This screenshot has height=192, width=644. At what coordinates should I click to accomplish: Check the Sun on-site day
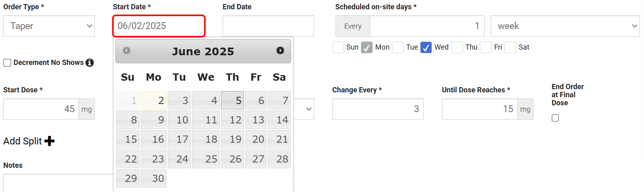tap(338, 48)
